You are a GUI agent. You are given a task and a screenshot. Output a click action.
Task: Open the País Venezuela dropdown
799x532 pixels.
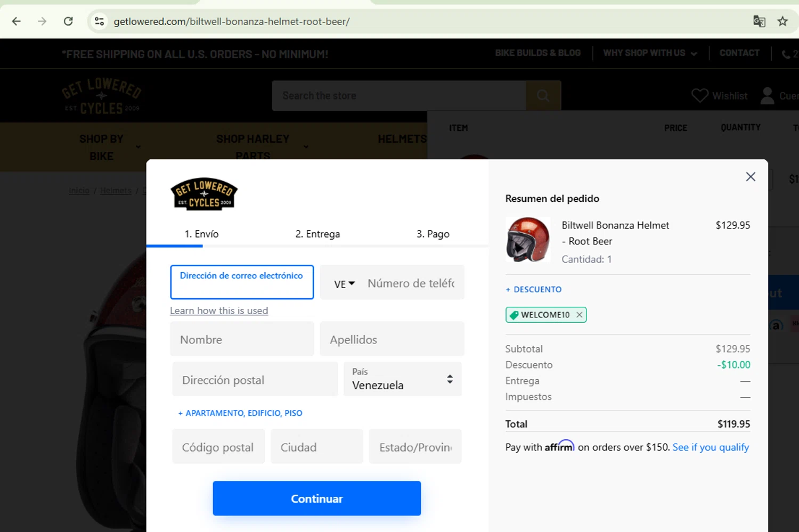[x=403, y=379]
